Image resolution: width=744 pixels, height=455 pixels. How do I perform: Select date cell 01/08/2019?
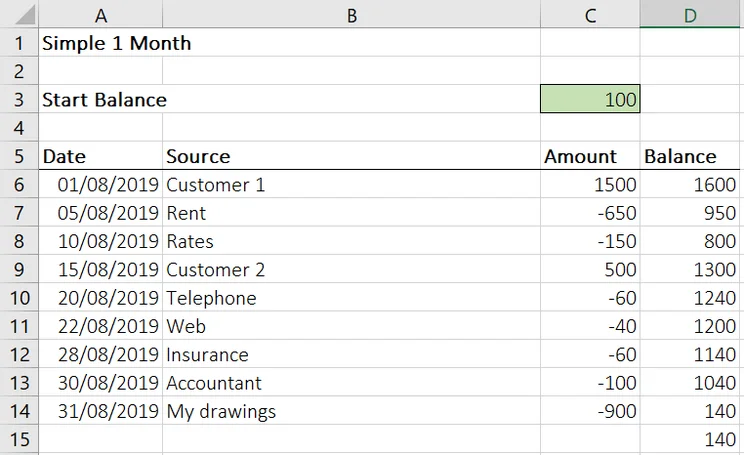coord(101,184)
